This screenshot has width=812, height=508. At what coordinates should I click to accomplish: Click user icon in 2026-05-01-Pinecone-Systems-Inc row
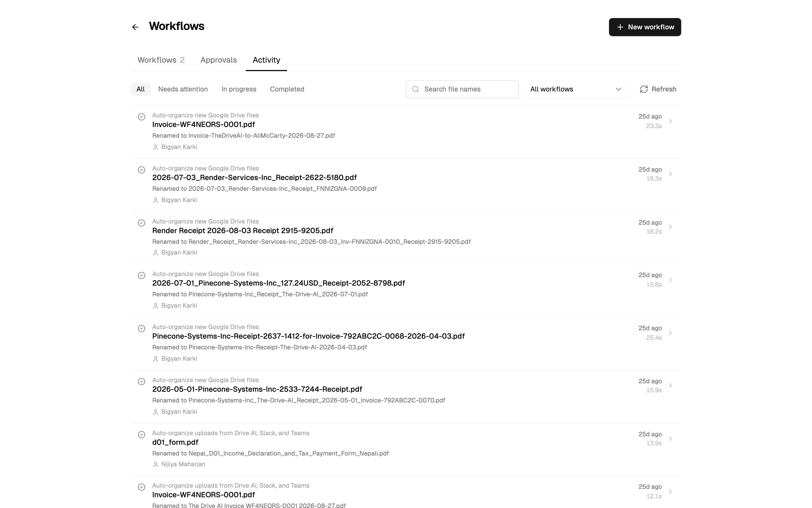(x=155, y=412)
